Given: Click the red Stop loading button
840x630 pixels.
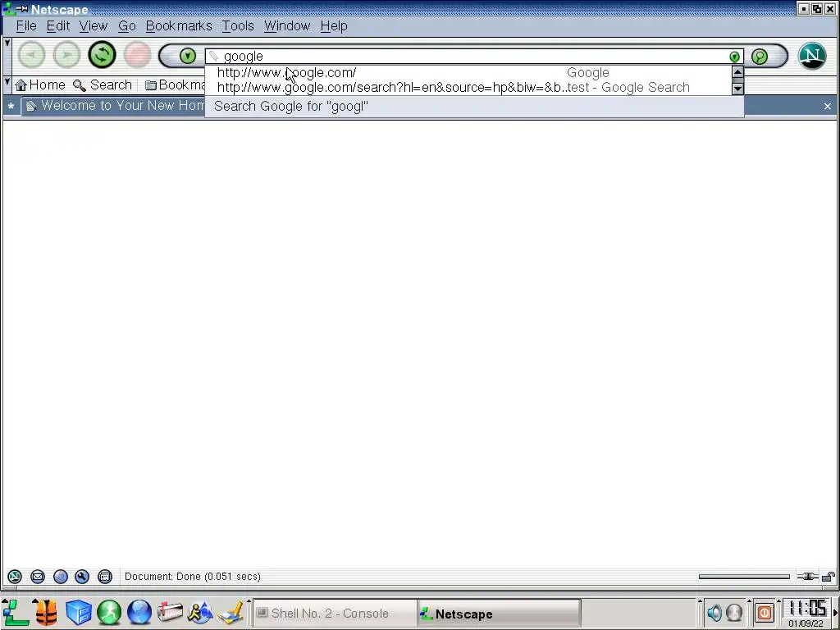Looking at the screenshot, I should tap(137, 55).
